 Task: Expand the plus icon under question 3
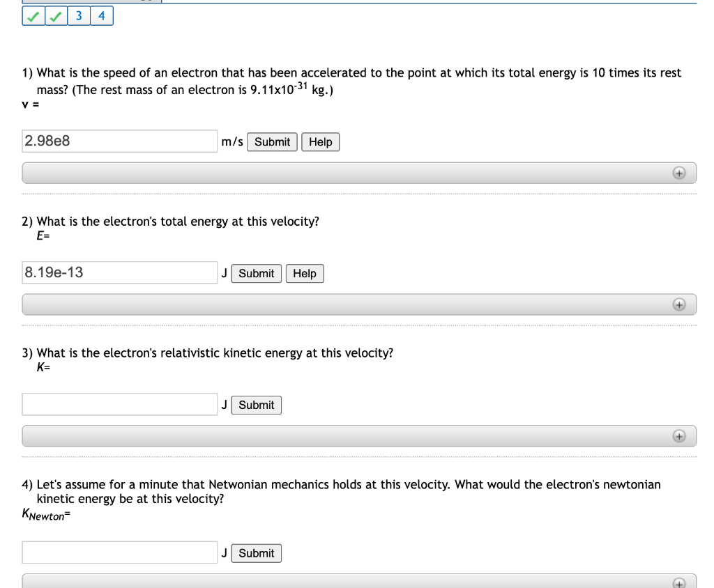(x=679, y=436)
